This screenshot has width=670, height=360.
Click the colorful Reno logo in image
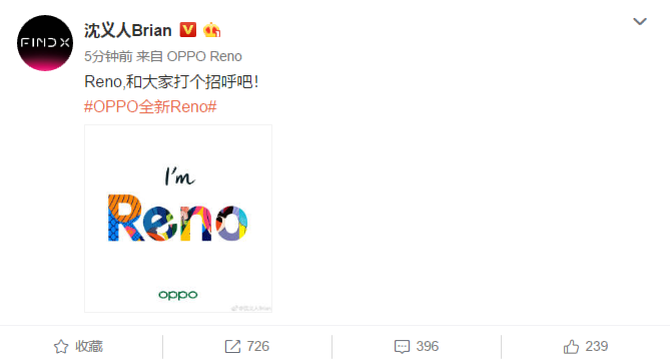(x=177, y=218)
